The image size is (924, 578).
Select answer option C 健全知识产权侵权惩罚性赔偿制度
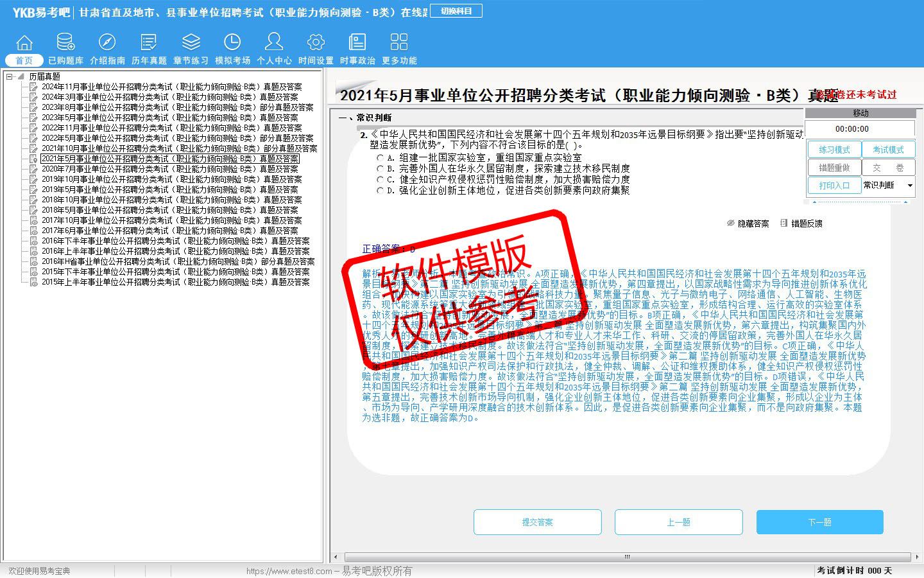pos(380,179)
